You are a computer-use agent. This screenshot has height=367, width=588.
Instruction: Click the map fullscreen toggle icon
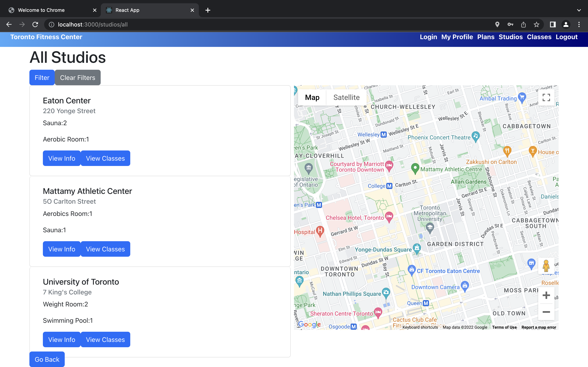click(x=546, y=98)
